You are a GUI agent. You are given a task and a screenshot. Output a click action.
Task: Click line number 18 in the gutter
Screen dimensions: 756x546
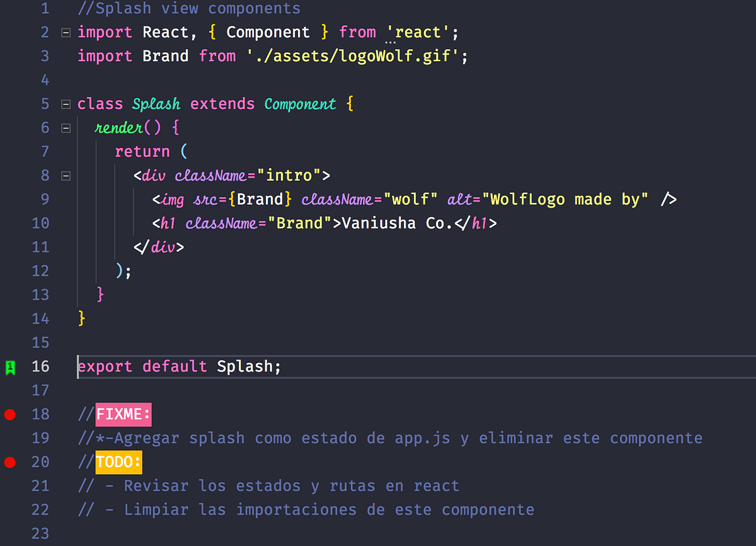click(x=40, y=414)
